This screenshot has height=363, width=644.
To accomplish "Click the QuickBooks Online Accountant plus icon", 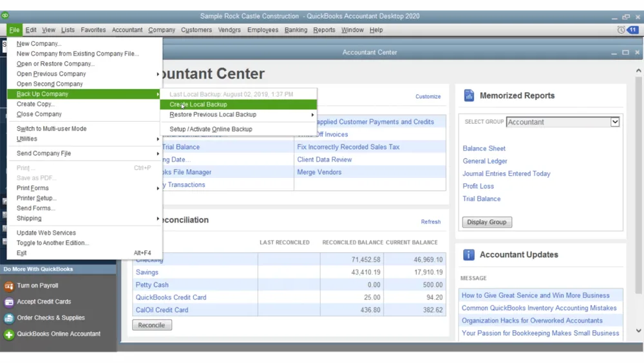I will click(8, 334).
